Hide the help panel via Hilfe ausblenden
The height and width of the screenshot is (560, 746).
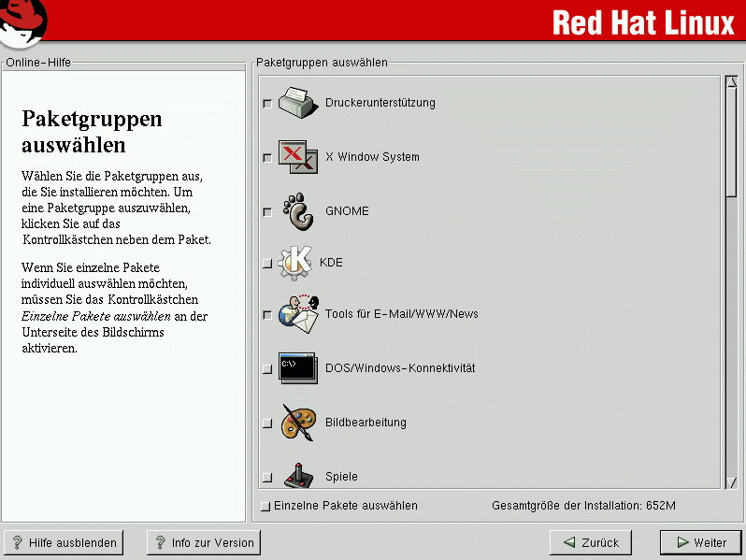pos(65,542)
